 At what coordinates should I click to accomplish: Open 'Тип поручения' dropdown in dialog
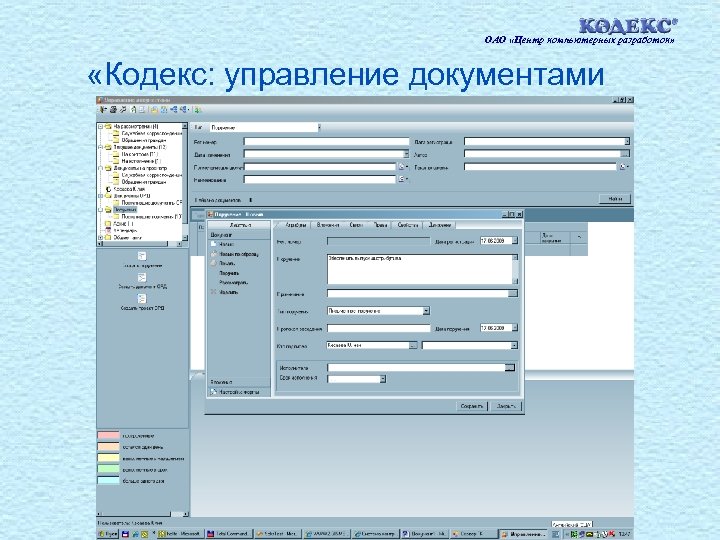tap(426, 311)
